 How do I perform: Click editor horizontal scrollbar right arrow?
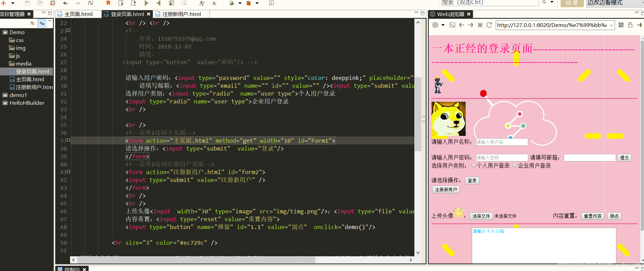(x=411, y=260)
